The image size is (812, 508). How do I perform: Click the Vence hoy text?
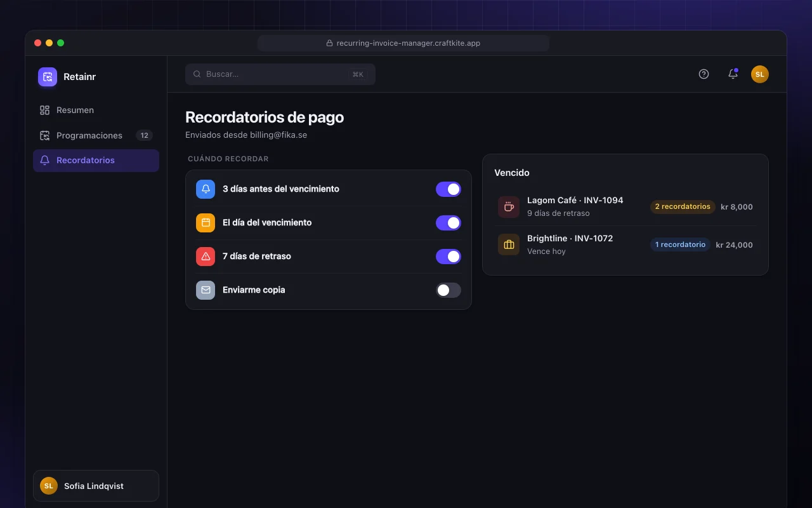click(546, 251)
